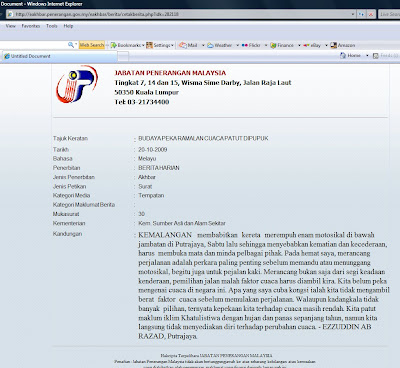Screen dimensions: 400x368
Task: Open the Finance toolbar button
Action: click(x=282, y=45)
